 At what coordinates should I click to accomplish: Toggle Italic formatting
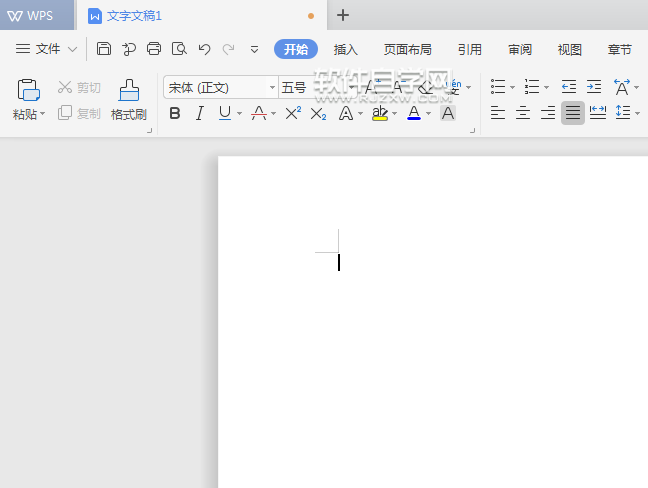pyautogui.click(x=199, y=113)
